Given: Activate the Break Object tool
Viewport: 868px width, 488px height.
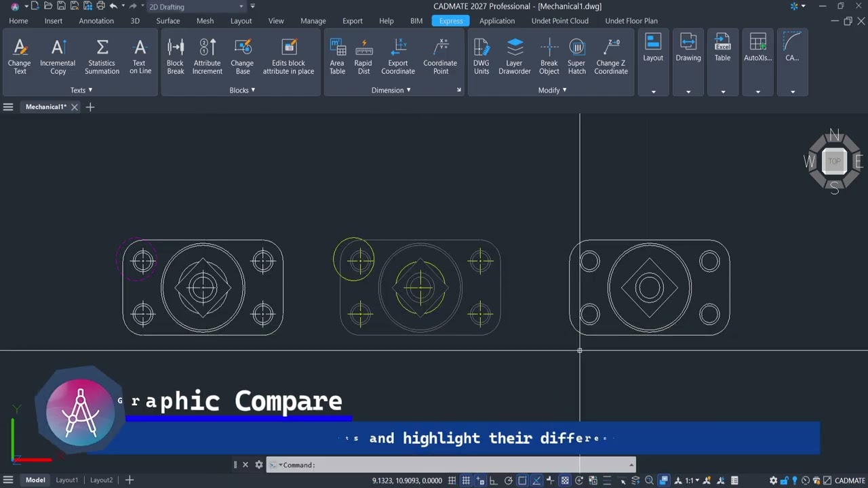Looking at the screenshot, I should coord(549,56).
